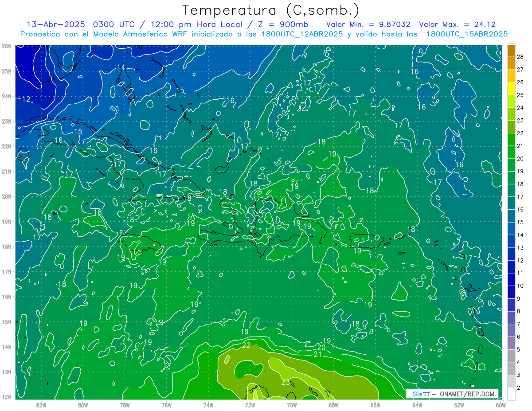Click the colorbar label "24"
The height and width of the screenshot is (411, 532).
(x=520, y=107)
